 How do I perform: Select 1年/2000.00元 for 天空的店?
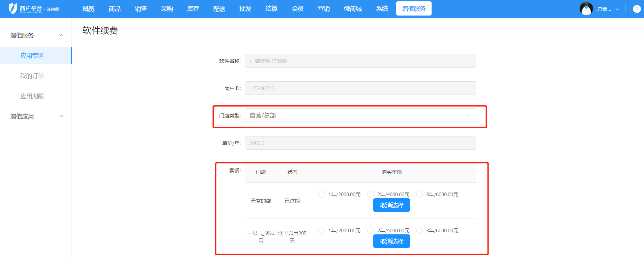[x=322, y=194]
